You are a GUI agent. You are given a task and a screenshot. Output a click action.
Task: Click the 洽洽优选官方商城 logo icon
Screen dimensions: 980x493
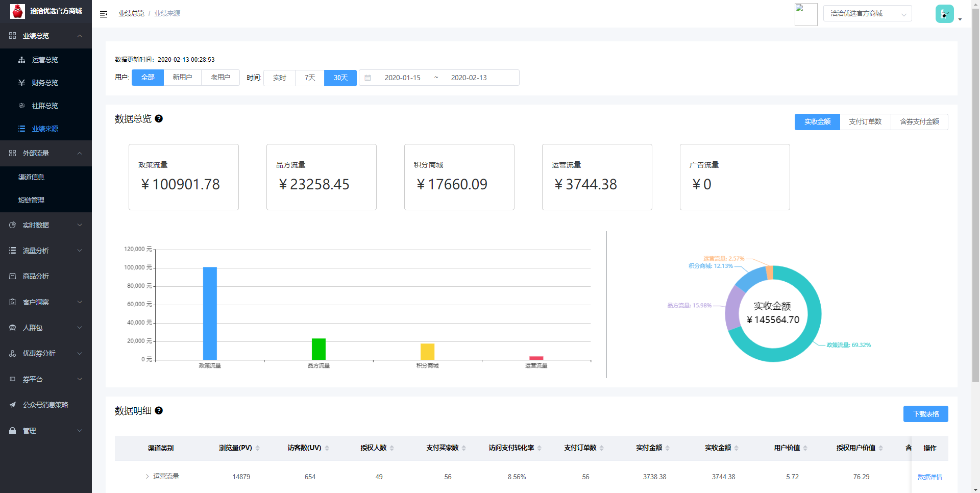point(17,11)
